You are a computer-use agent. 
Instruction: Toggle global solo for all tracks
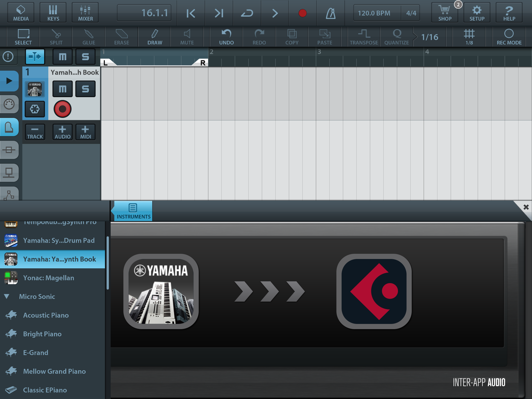[x=85, y=56]
